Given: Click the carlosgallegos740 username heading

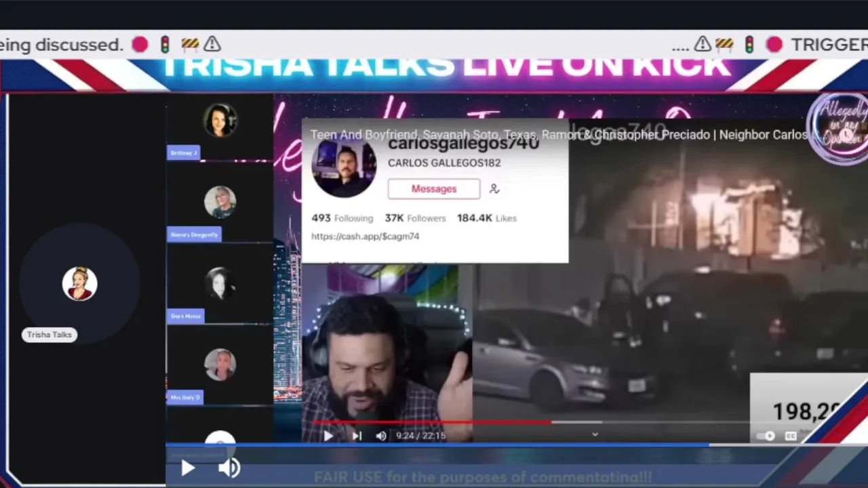Looking at the screenshot, I should (x=464, y=144).
